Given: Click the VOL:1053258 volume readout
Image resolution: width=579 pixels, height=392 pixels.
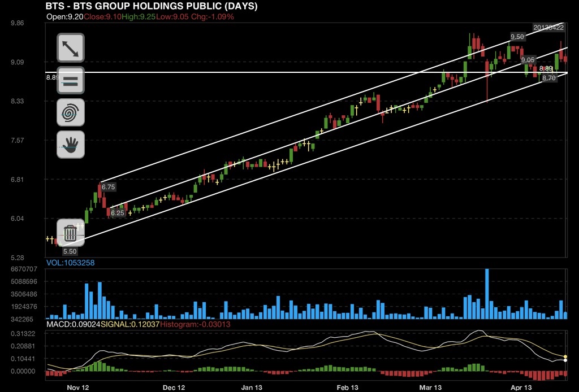Looking at the screenshot, I should tap(70, 263).
